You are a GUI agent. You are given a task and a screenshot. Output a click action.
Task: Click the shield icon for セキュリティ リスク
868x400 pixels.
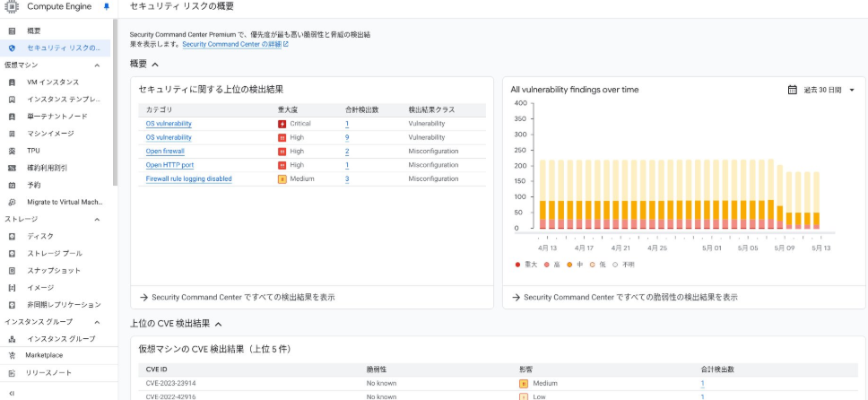13,48
